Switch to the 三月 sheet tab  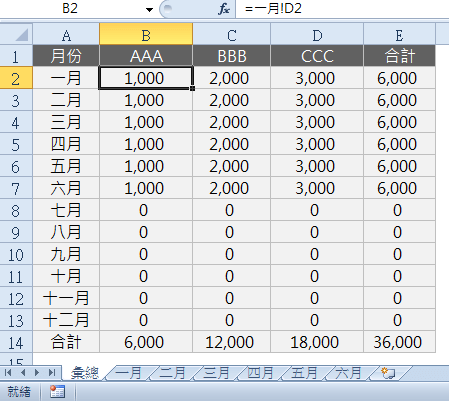coord(216,373)
